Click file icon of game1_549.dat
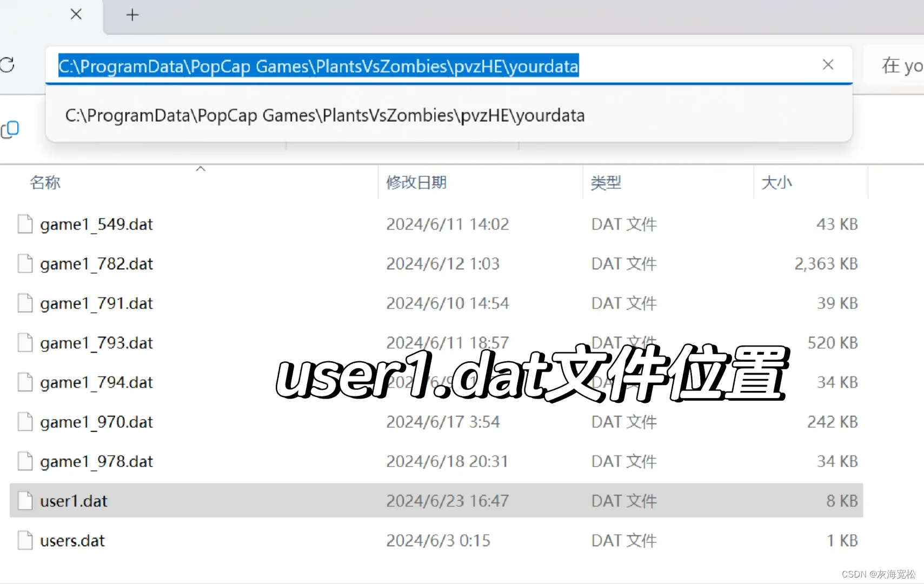Viewport: 924px width, 584px height. (x=25, y=224)
